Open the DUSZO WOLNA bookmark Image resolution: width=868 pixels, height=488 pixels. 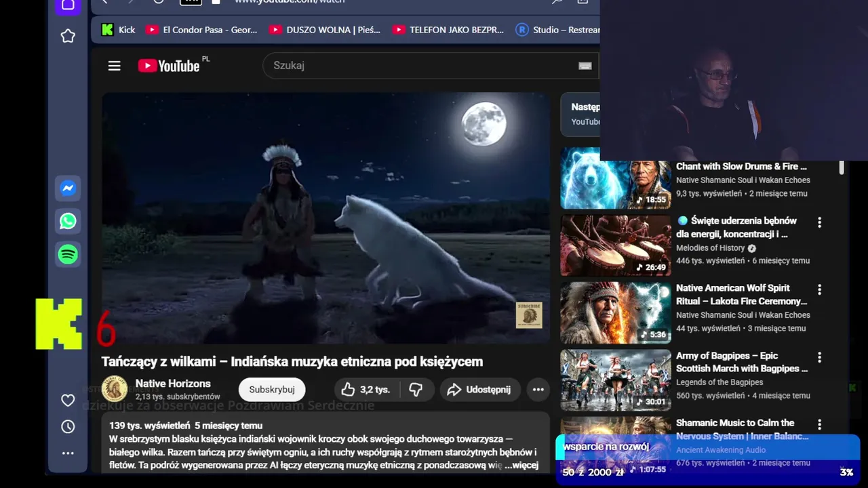click(x=325, y=30)
